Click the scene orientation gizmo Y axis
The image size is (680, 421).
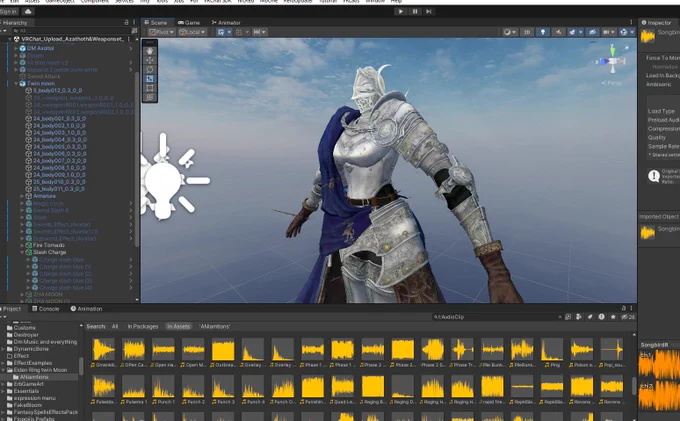[613, 49]
